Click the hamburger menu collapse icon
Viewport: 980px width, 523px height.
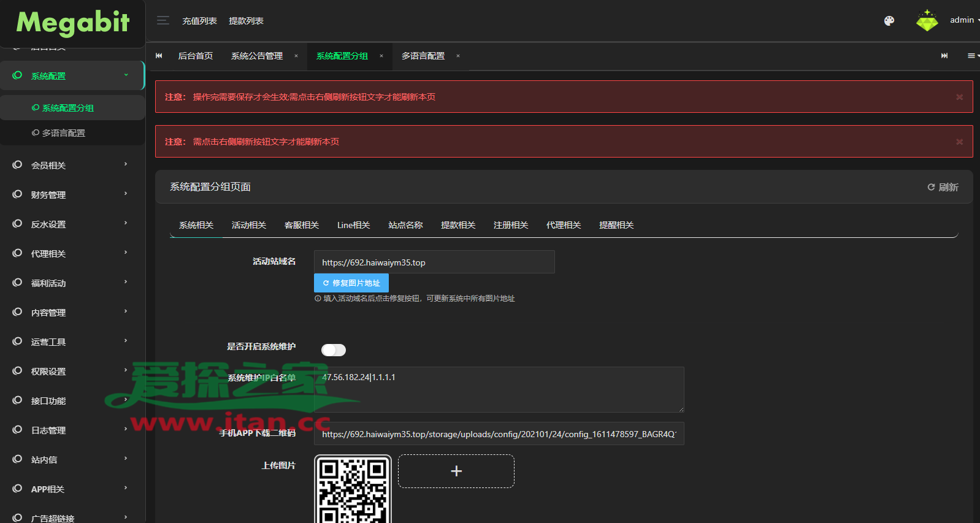click(163, 21)
